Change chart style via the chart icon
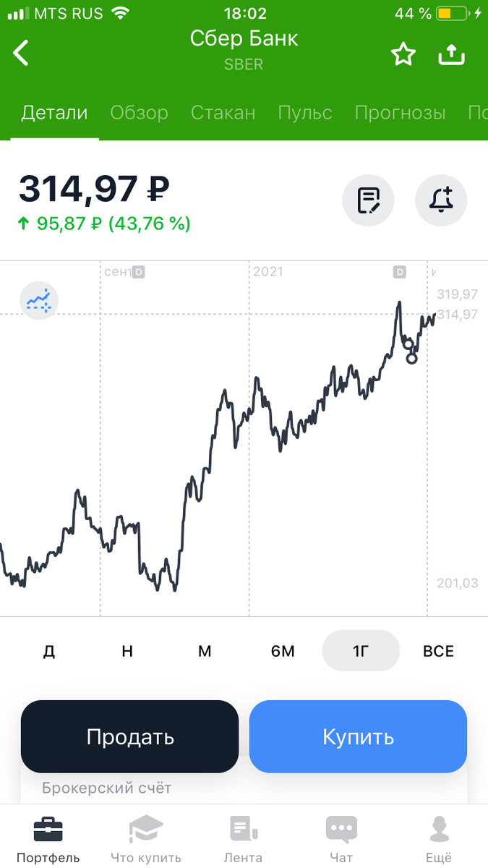Viewport: 488px width, 868px height. pyautogui.click(x=39, y=300)
